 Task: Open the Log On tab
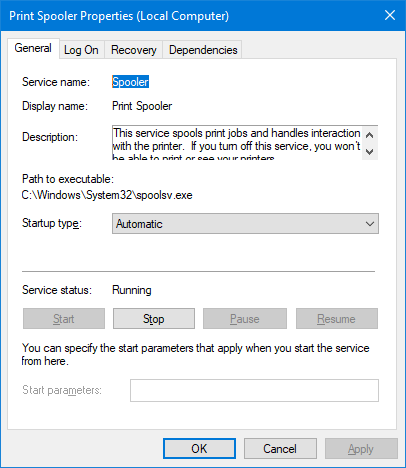(x=81, y=50)
